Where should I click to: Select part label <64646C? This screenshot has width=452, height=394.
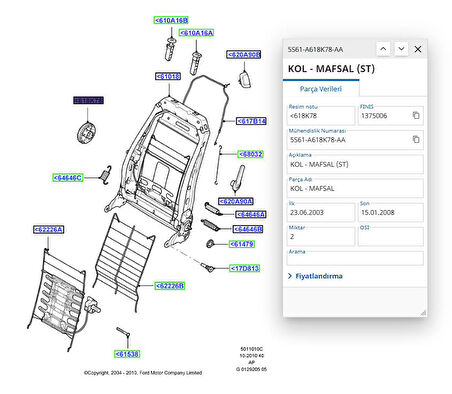68,178
